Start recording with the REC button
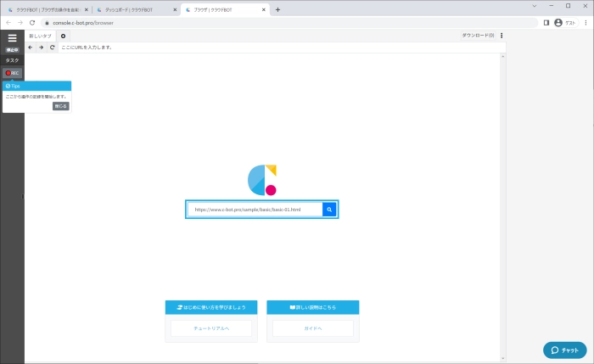This screenshot has width=594, height=364. [x=12, y=73]
